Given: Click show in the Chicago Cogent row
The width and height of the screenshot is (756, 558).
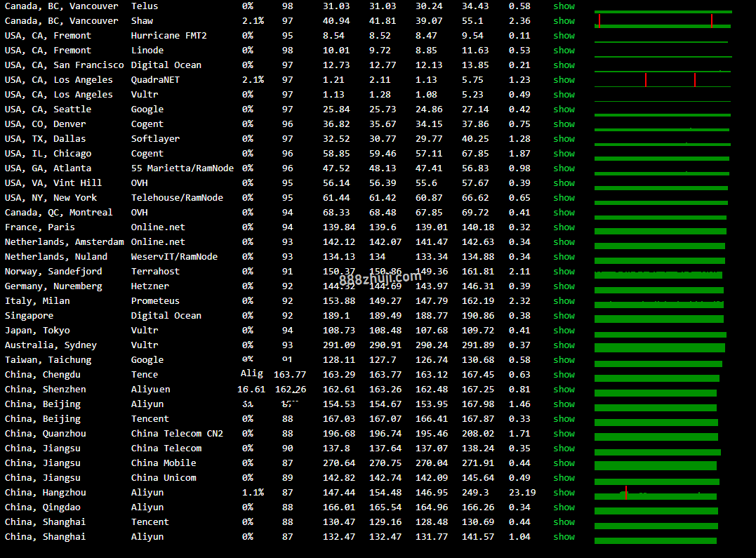Looking at the screenshot, I should coord(564,154).
